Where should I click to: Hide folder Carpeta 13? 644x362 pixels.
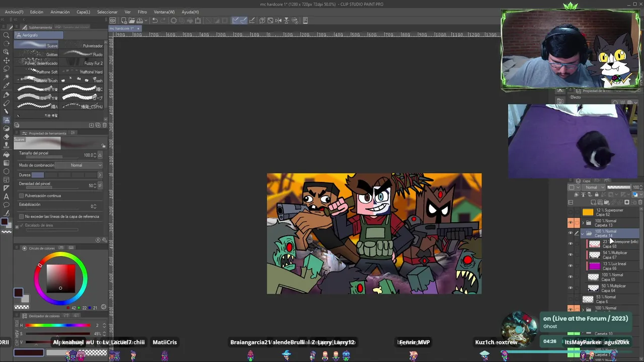pyautogui.click(x=571, y=223)
